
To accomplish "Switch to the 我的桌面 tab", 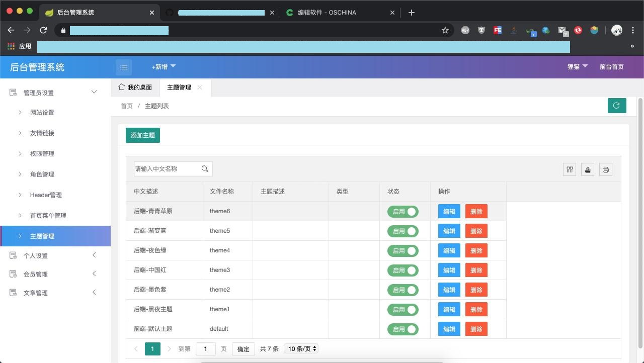I will click(x=135, y=87).
